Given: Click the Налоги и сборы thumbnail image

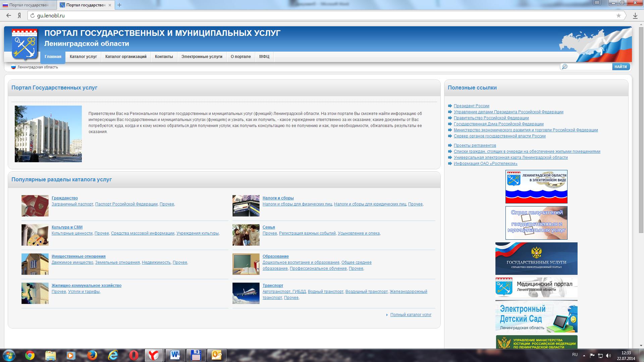Looking at the screenshot, I should [246, 206].
